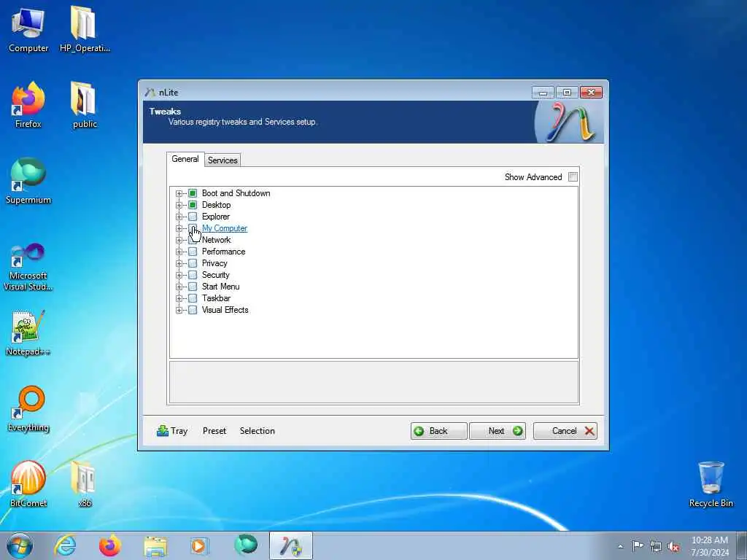The image size is (747, 560).
Task: Check the Visual Effects checkbox
Action: coord(193,310)
